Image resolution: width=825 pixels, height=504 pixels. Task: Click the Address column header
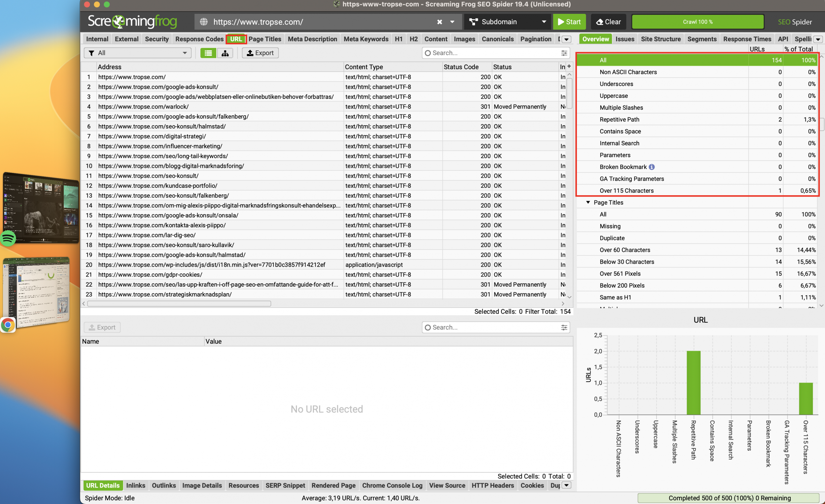pos(220,67)
